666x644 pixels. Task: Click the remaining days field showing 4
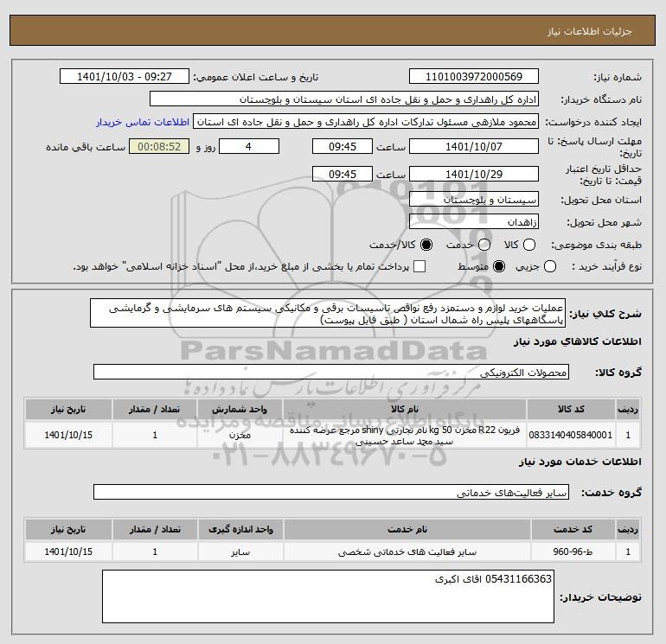tap(248, 147)
